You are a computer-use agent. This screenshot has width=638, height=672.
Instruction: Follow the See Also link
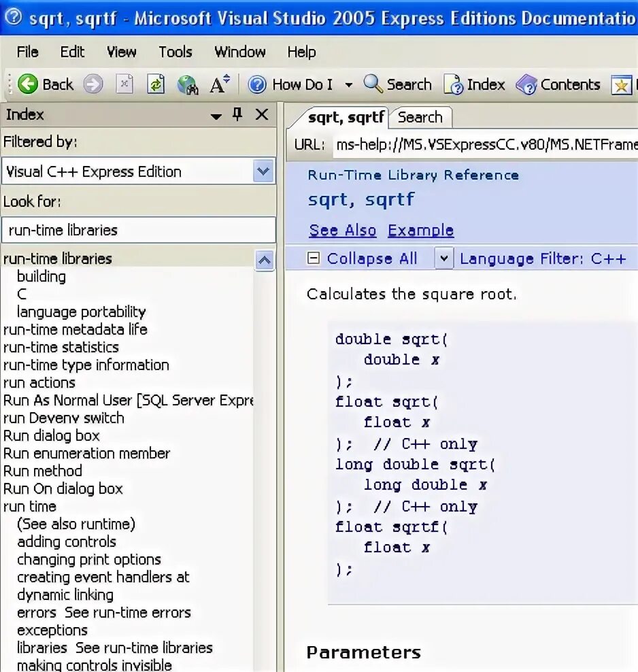click(x=343, y=230)
